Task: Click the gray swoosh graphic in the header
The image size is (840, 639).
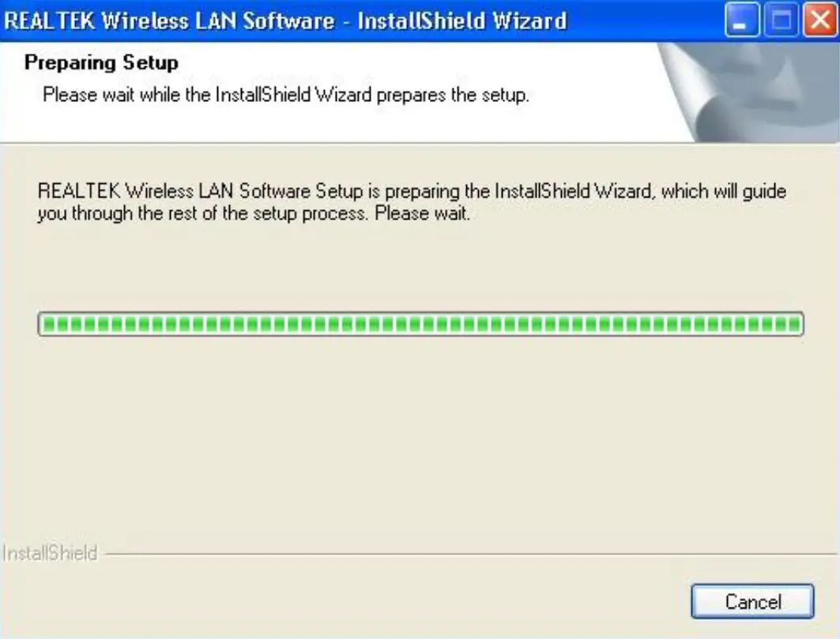Action: tap(749, 92)
